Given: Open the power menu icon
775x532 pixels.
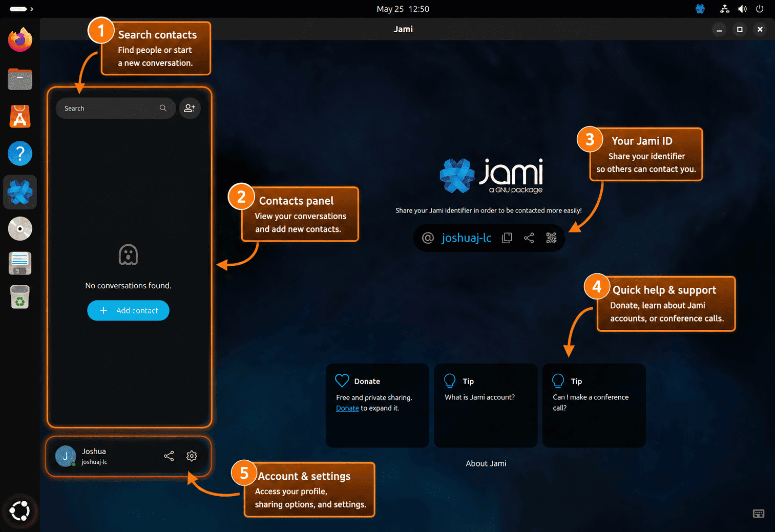Looking at the screenshot, I should point(760,9).
